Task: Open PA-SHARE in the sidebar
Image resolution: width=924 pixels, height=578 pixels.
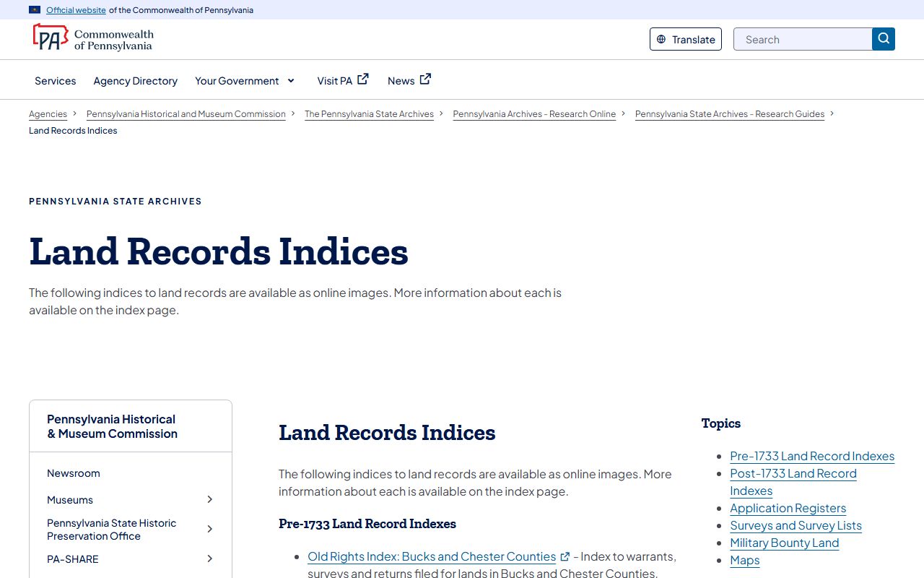Action: (x=73, y=558)
